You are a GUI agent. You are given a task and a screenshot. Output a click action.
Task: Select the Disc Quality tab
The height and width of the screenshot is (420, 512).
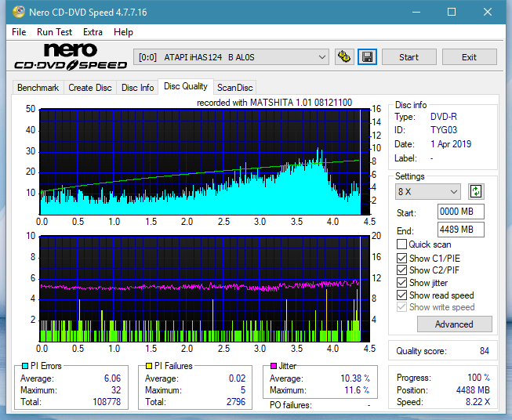click(186, 86)
